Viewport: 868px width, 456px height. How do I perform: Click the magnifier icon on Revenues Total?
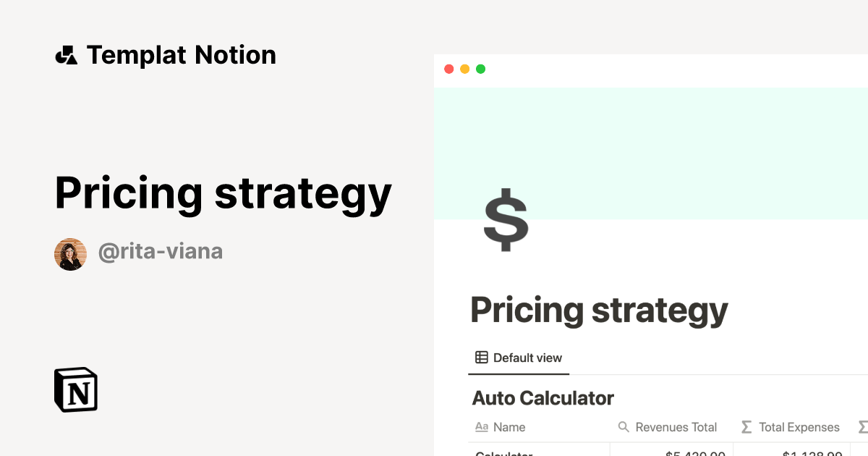point(624,427)
